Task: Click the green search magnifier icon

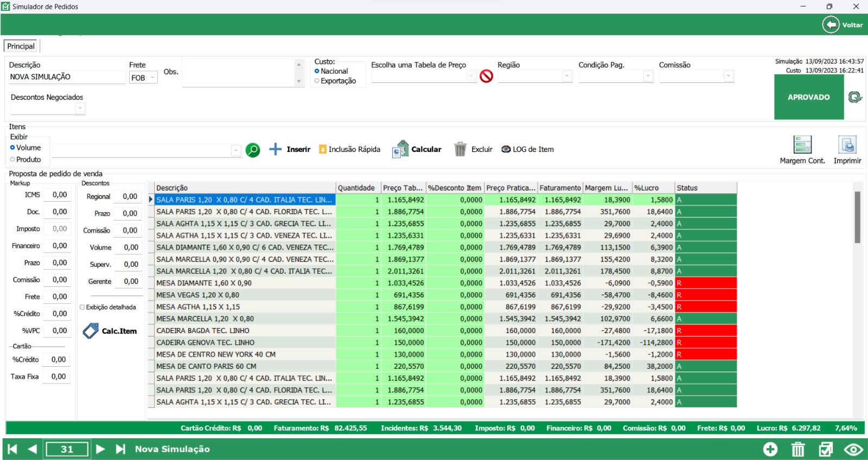Action: pos(253,150)
